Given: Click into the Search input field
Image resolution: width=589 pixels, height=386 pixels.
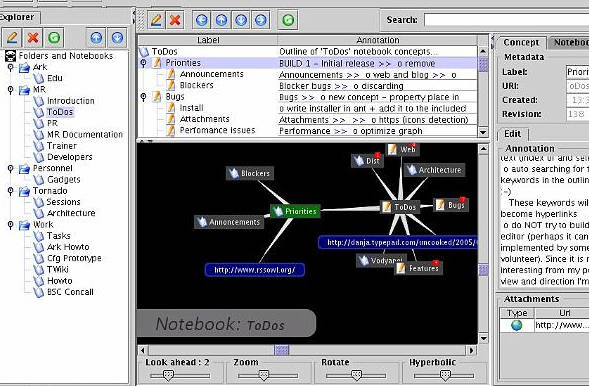Looking at the screenshot, I should [506, 20].
